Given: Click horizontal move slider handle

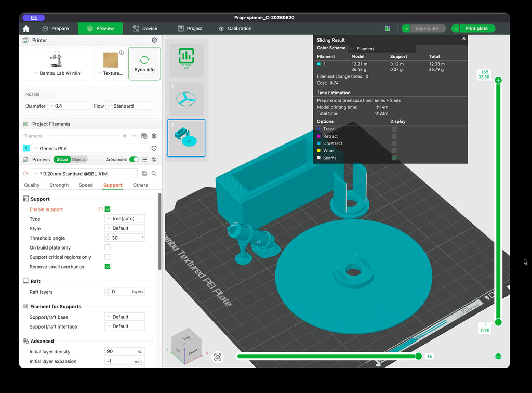Looking at the screenshot, I should point(418,356).
